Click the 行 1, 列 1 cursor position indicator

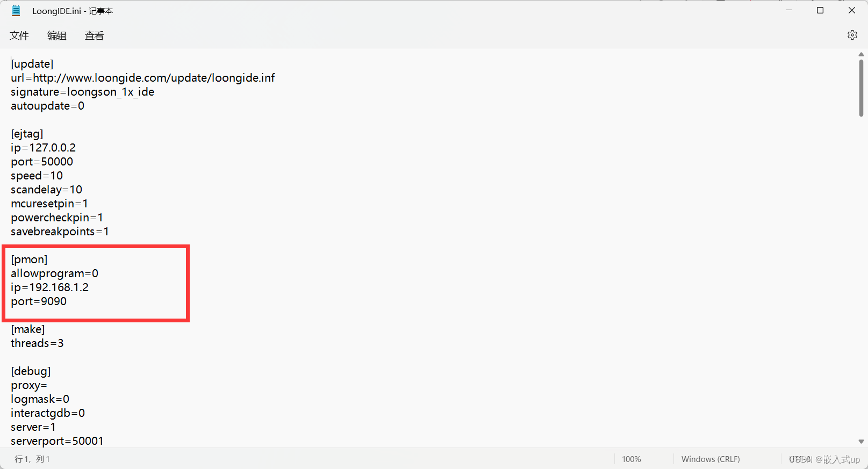[32, 459]
